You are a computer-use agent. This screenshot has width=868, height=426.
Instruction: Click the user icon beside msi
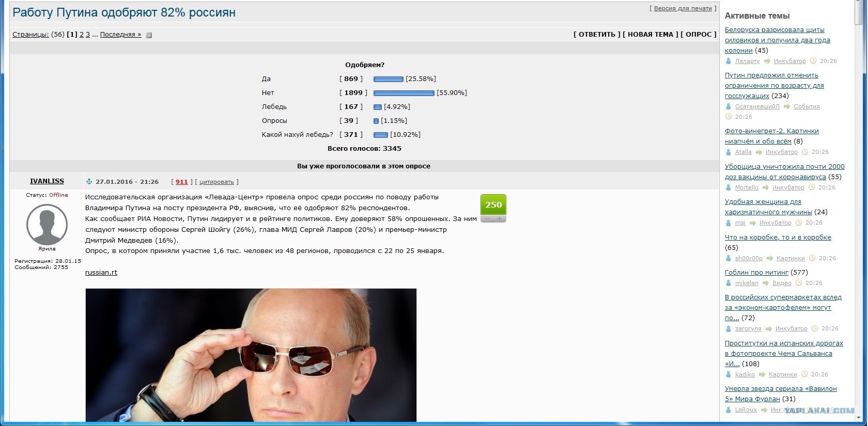click(x=729, y=223)
